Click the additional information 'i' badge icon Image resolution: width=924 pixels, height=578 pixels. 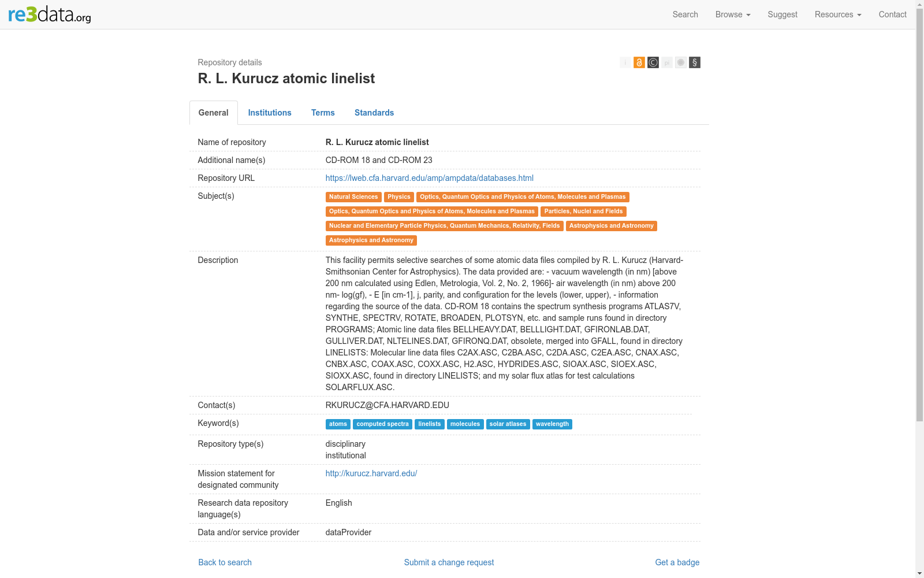pyautogui.click(x=625, y=62)
